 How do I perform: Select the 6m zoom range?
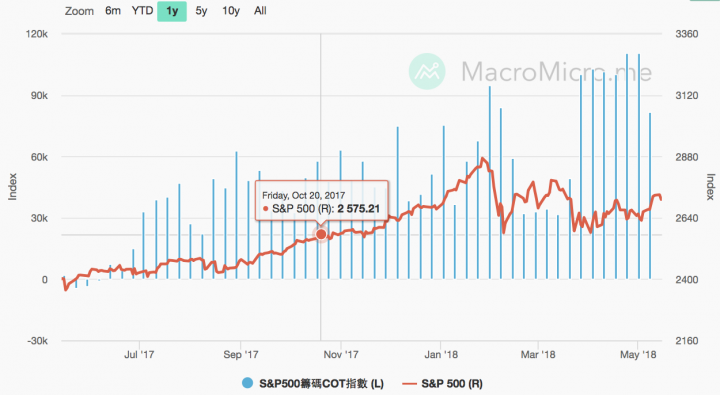click(112, 11)
